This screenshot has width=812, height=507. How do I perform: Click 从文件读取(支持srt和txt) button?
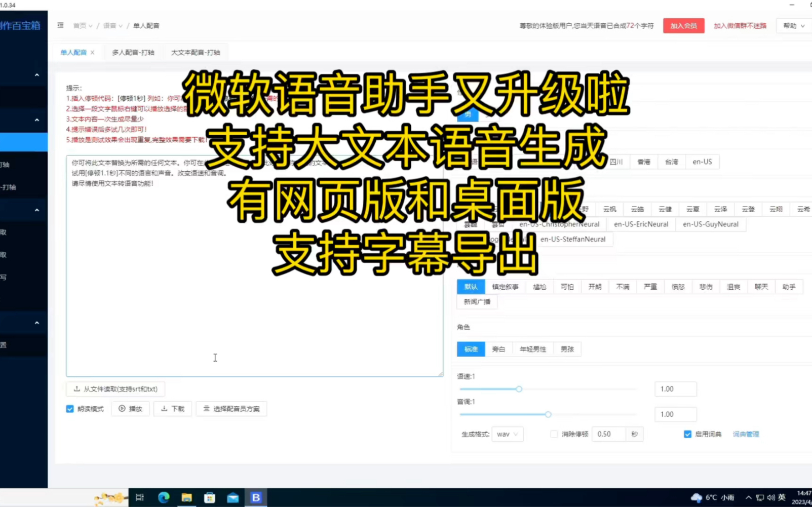(x=115, y=389)
